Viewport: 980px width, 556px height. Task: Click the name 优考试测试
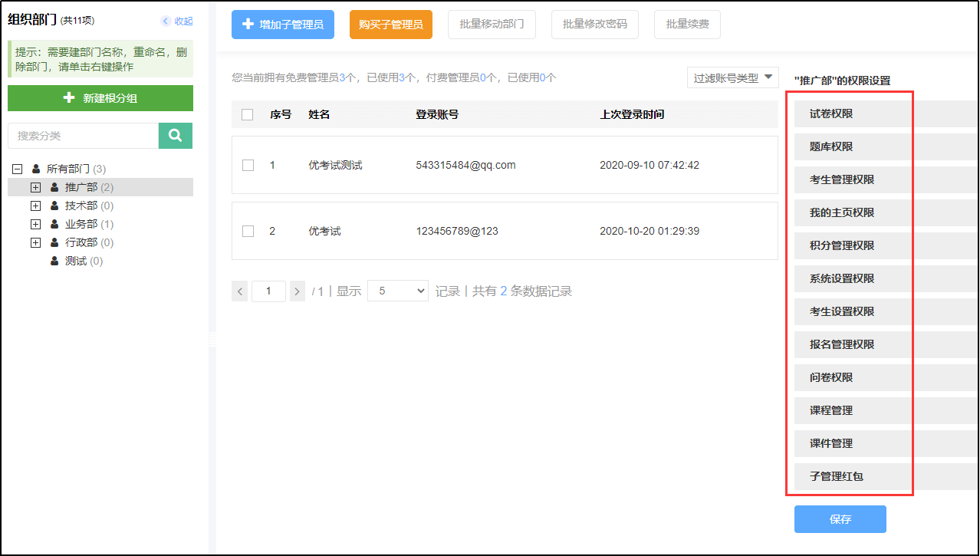[x=335, y=165]
